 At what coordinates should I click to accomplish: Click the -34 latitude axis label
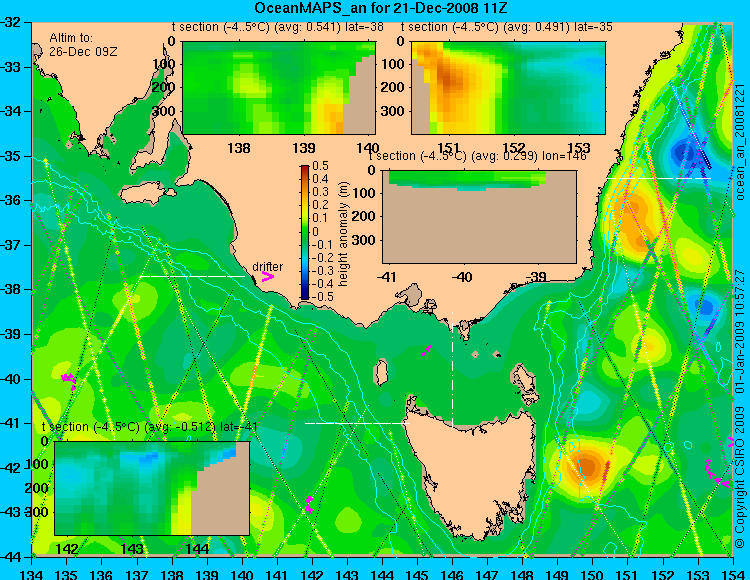point(11,111)
